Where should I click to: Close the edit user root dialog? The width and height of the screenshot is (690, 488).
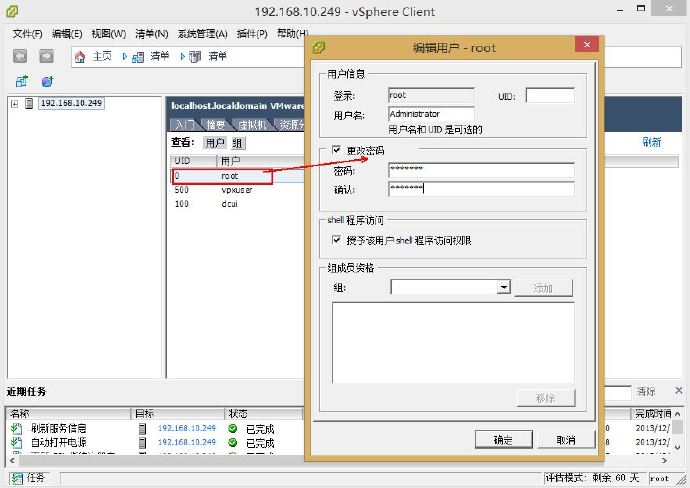(587, 44)
